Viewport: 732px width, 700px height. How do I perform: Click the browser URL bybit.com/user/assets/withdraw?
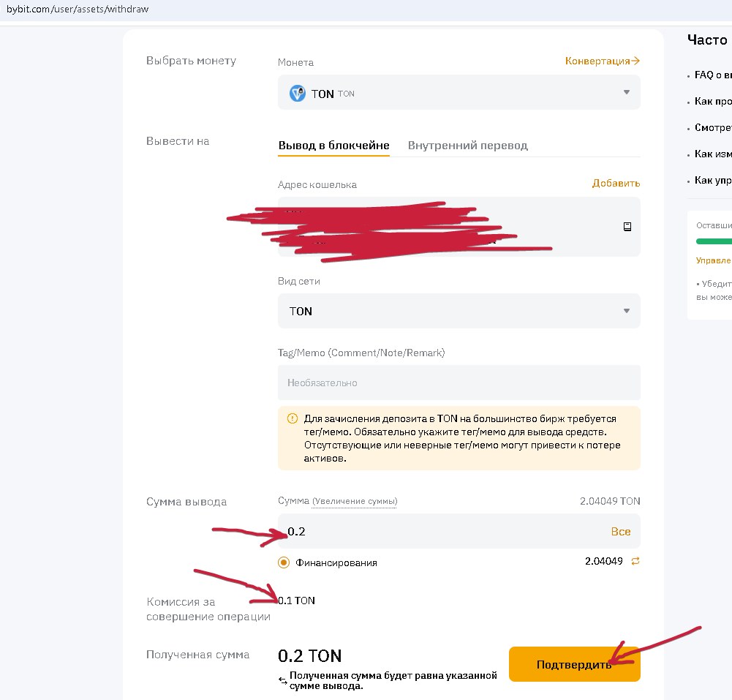coord(78,9)
